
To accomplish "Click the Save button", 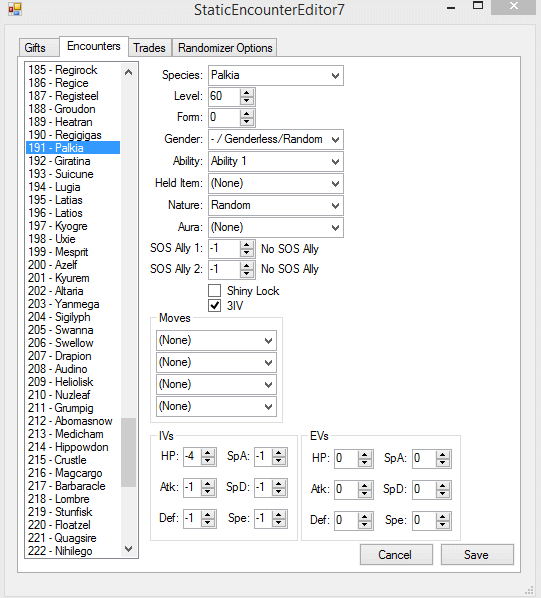I will 477,555.
